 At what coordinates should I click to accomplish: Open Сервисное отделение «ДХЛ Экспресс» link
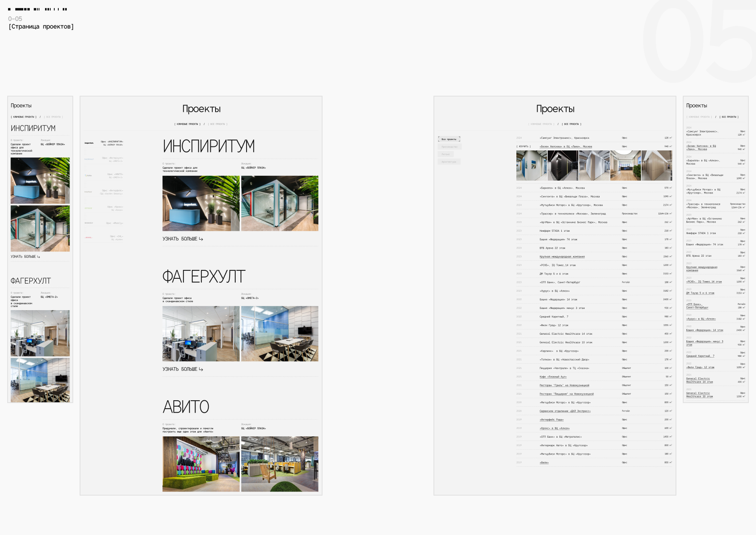[565, 411]
